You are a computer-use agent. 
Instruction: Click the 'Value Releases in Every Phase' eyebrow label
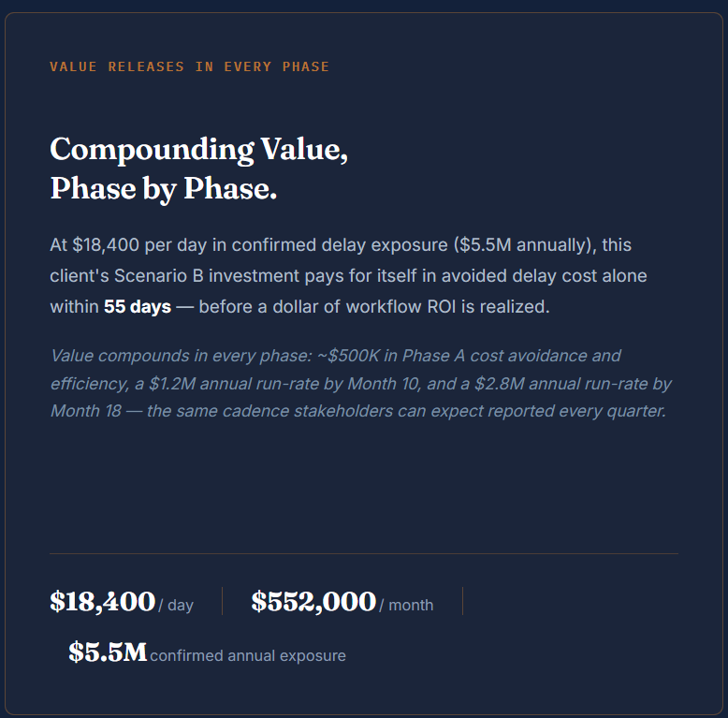(x=189, y=66)
